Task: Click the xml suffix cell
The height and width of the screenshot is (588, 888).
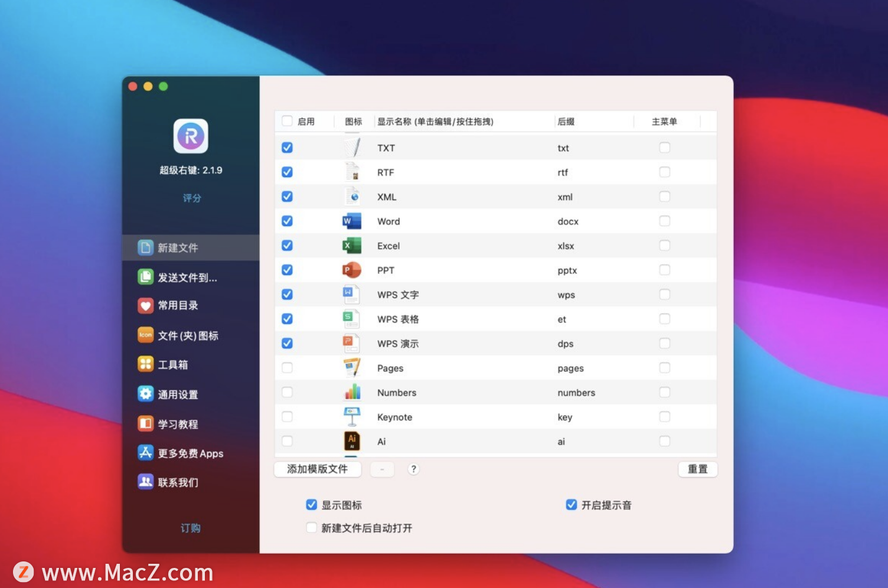Action: (565, 197)
